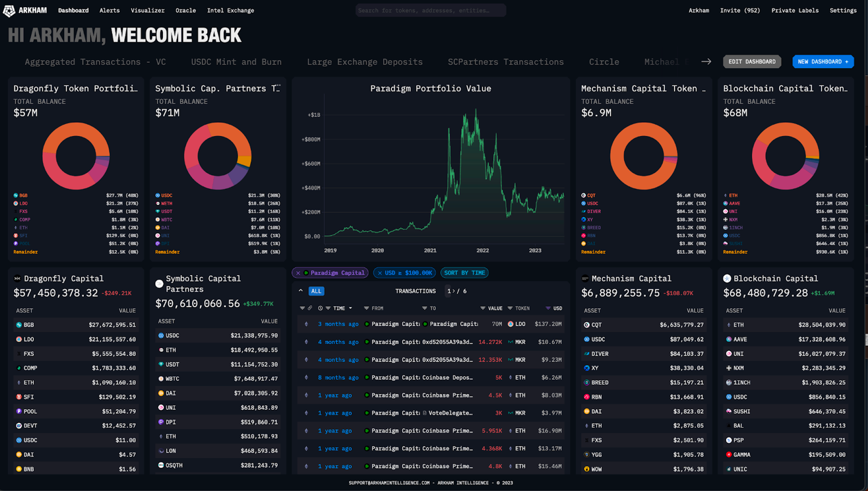Click USDC token icon in Symbolic asset list
The image size is (868, 491).
coord(161,336)
